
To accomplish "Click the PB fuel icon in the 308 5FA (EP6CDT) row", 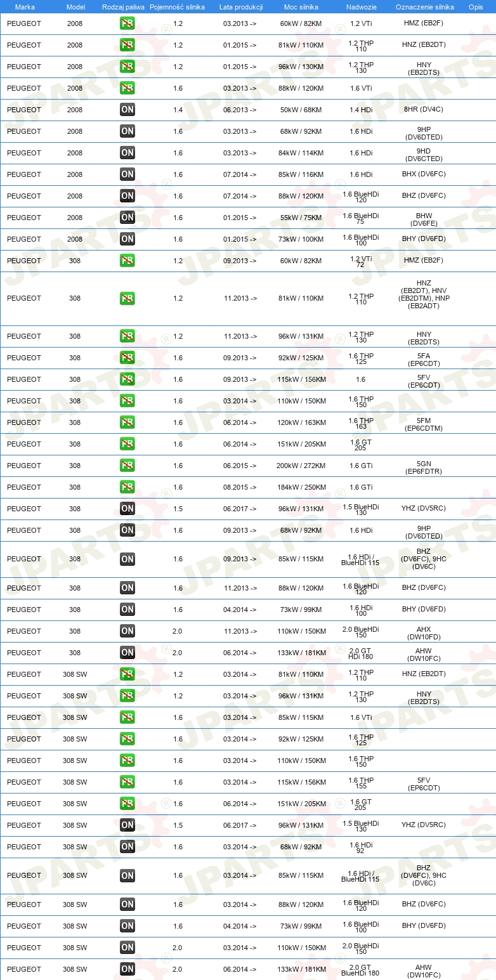I will 127,358.
